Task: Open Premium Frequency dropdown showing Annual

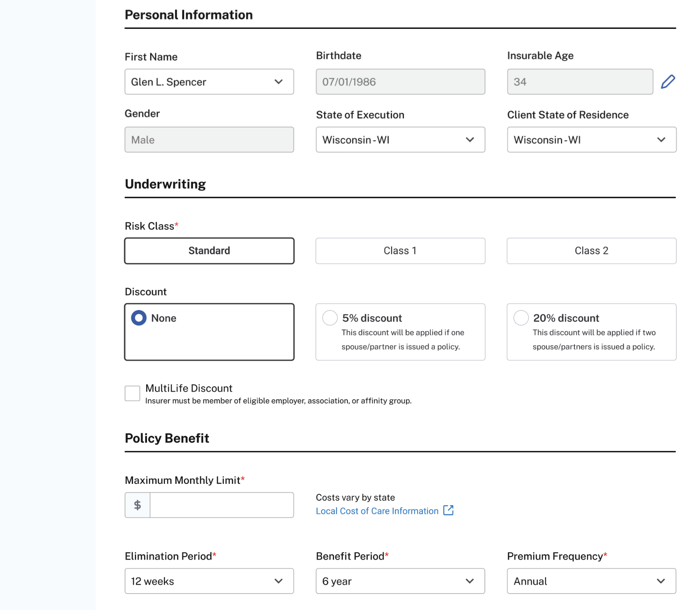Action: 592,581
